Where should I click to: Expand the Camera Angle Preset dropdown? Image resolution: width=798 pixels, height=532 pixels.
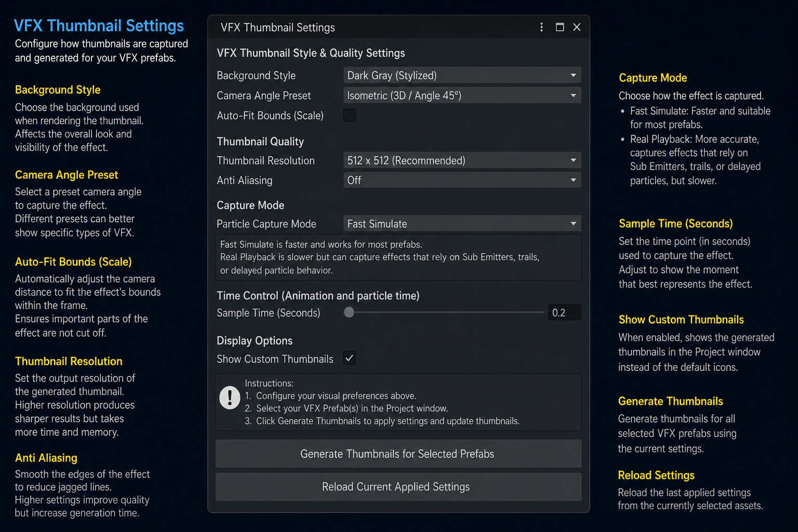(462, 96)
